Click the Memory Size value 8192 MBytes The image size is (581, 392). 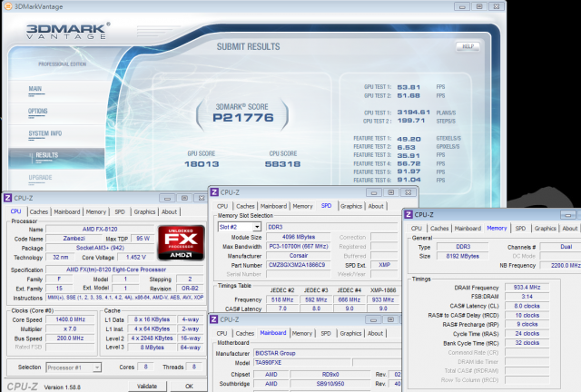462,256
